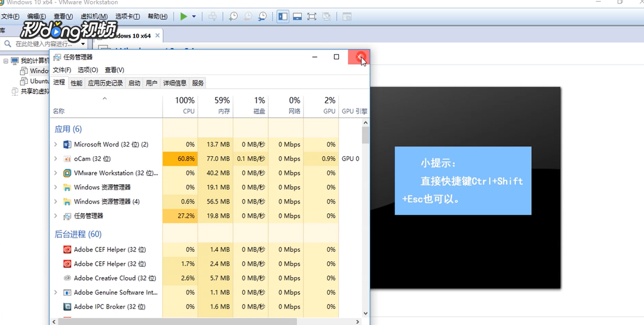The width and height of the screenshot is (644, 325).
Task: Switch to the 详细信息 tab
Action: pos(175,83)
